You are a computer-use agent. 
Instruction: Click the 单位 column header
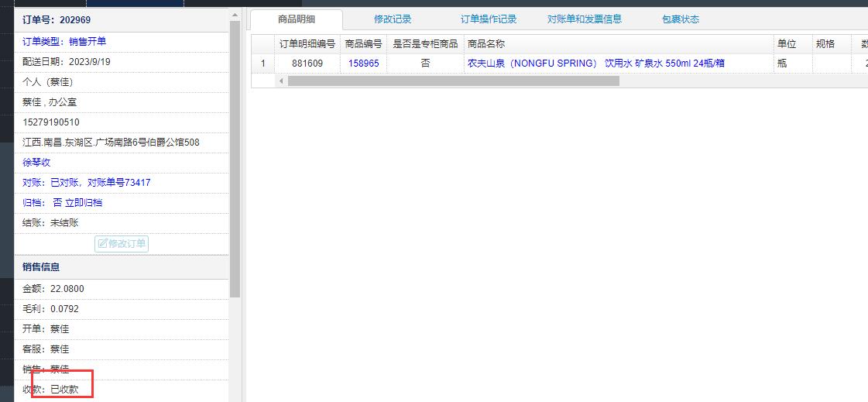(x=786, y=44)
